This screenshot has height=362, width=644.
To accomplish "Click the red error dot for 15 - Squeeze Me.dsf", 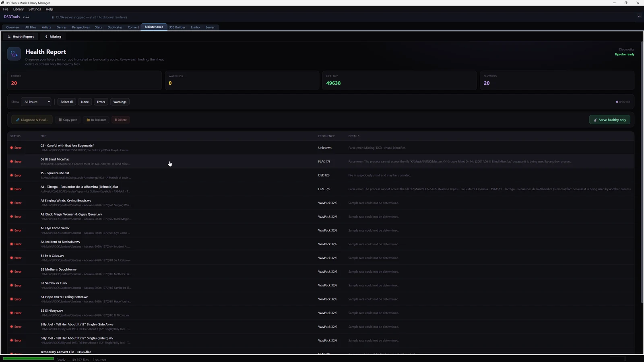I will [x=12, y=175].
